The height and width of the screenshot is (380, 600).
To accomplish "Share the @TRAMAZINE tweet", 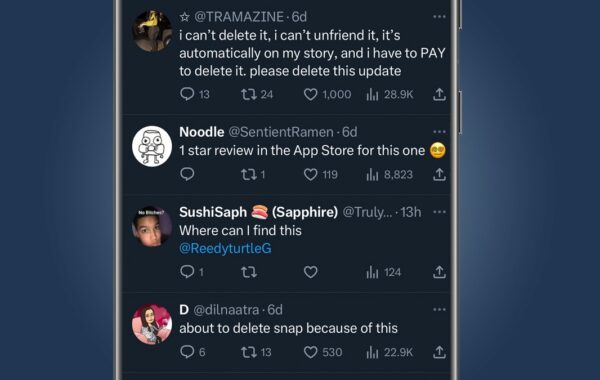I will coord(439,94).
